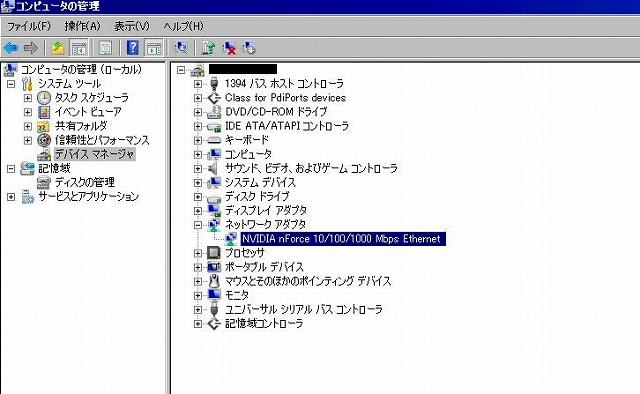Click the イベント ビューア icon

click(44, 112)
